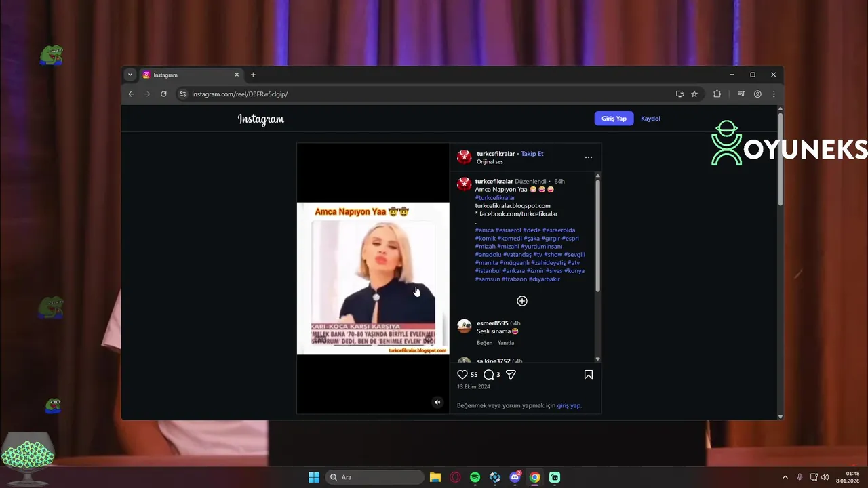This screenshot has height=488, width=868.
Task: Open the #diyarbakır hashtag
Action: click(x=545, y=279)
